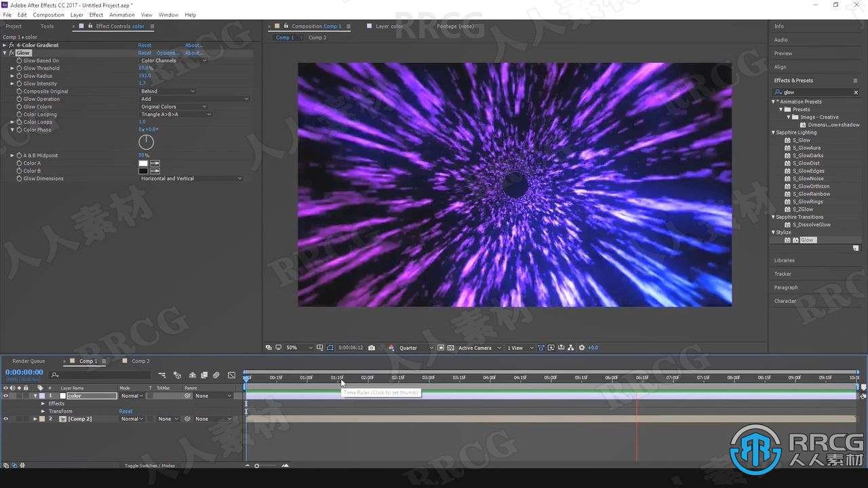Viewport: 868px width, 488px height.
Task: Open Glow Dimensions dropdown
Action: [191, 178]
